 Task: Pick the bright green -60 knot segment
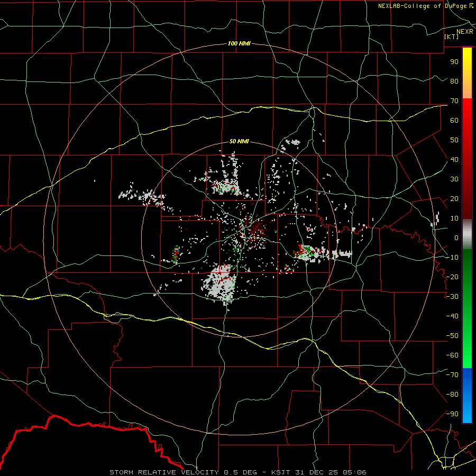[467, 360]
